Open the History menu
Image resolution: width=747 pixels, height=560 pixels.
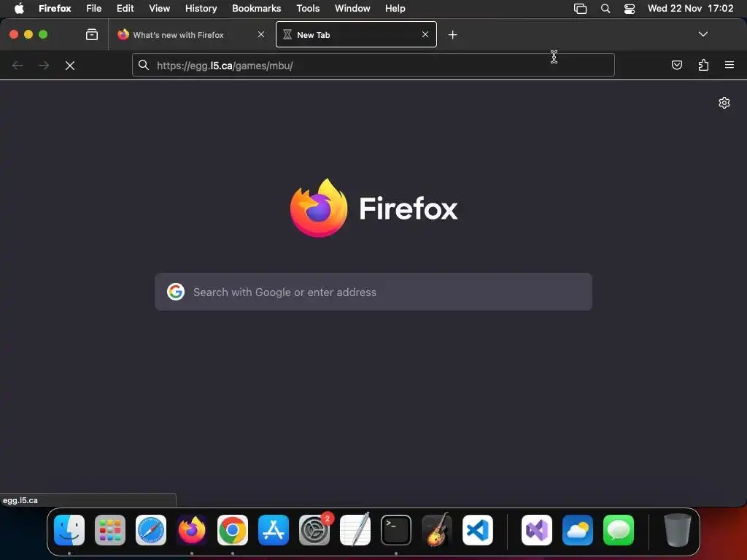click(201, 9)
